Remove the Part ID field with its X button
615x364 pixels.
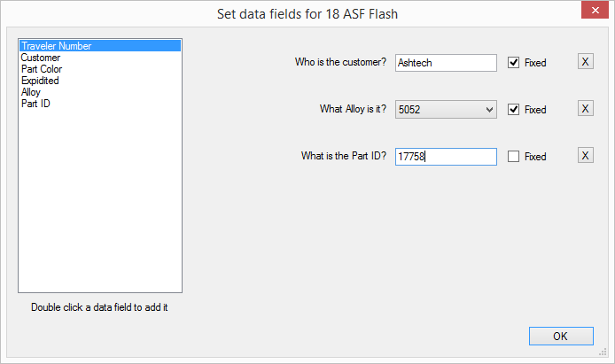(585, 156)
